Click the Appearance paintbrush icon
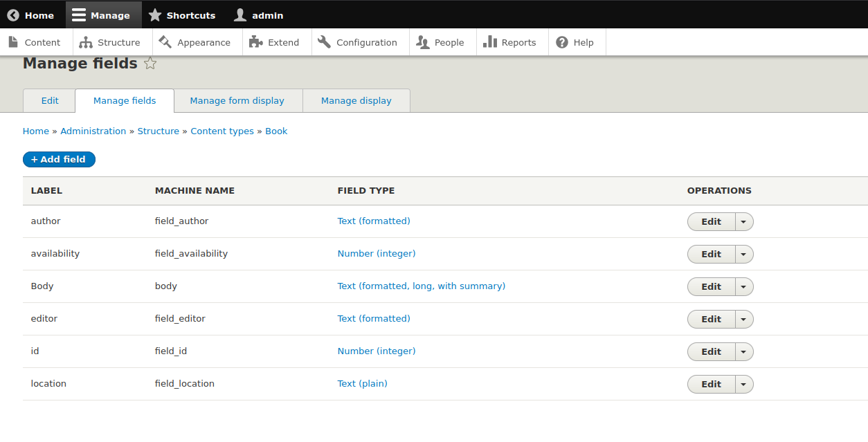Image resolution: width=868 pixels, height=442 pixels. pos(163,42)
